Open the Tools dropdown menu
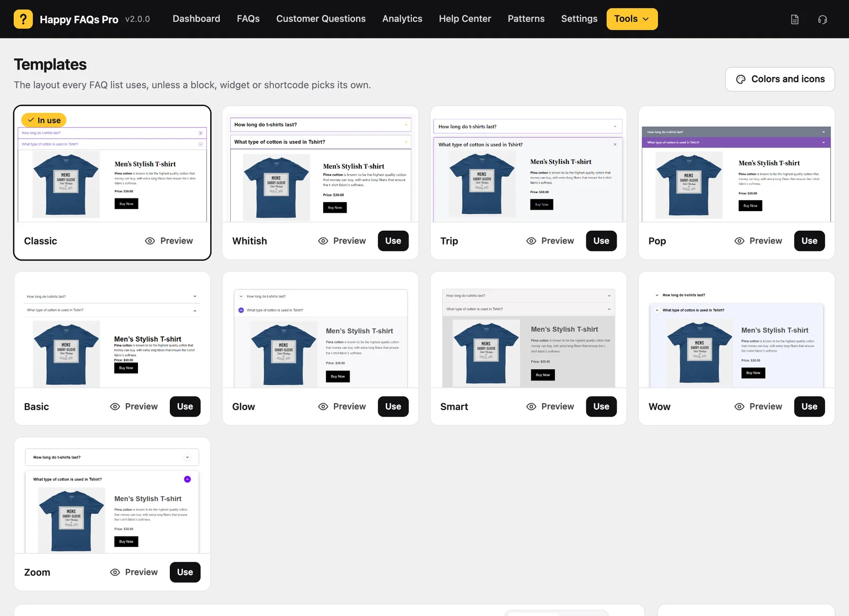 [x=632, y=19]
